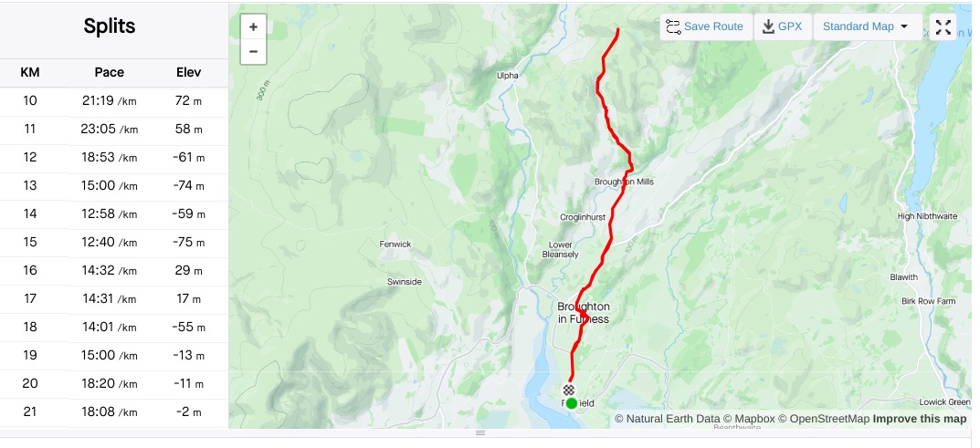Click the panel resize handle below map
The image size is (980, 448).
tap(480, 433)
